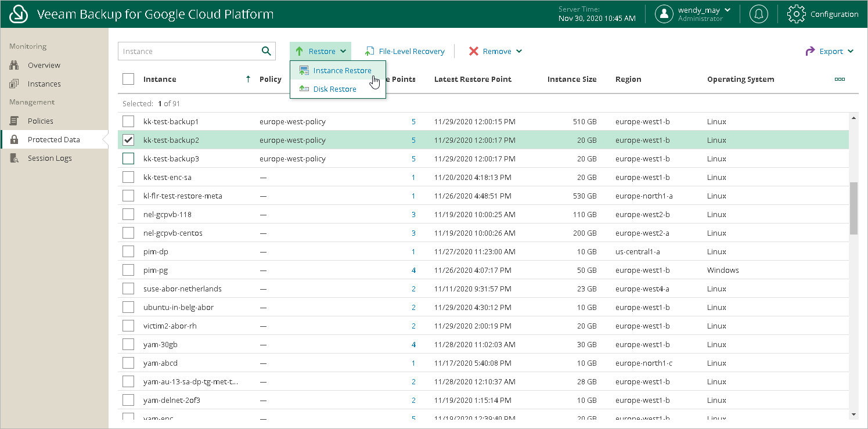Toggle the select-all header checkbox

point(128,80)
